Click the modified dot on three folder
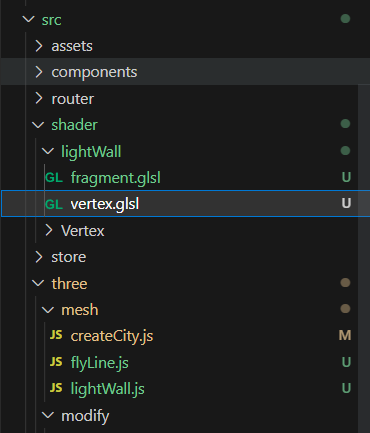 [x=345, y=283]
